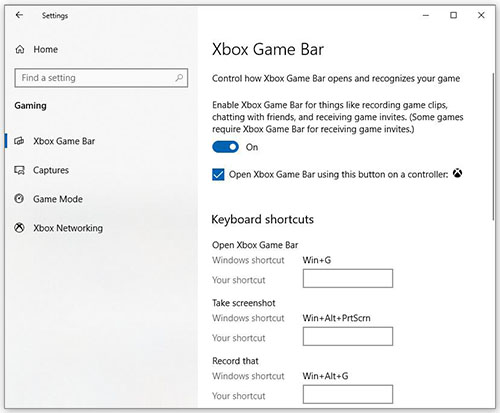Click the On label beside the switch
The width and height of the screenshot is (500, 413).
[252, 147]
